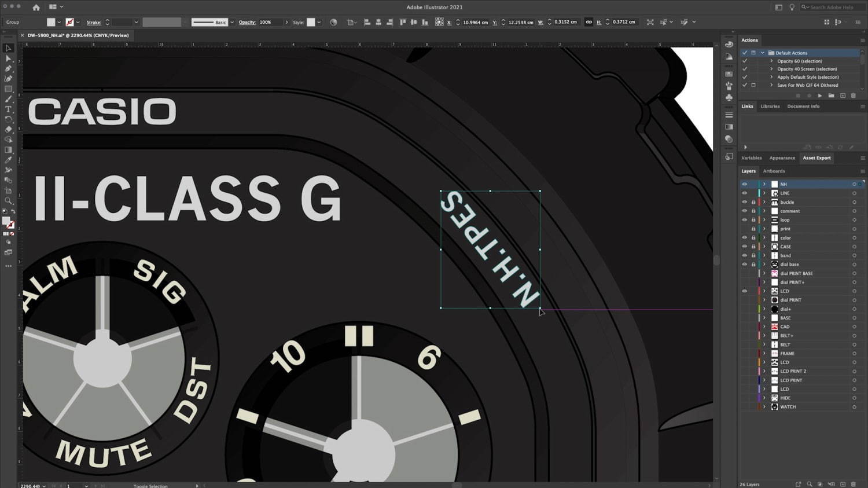Hide the CASE layer
This screenshot has height=488, width=868.
[x=745, y=247]
